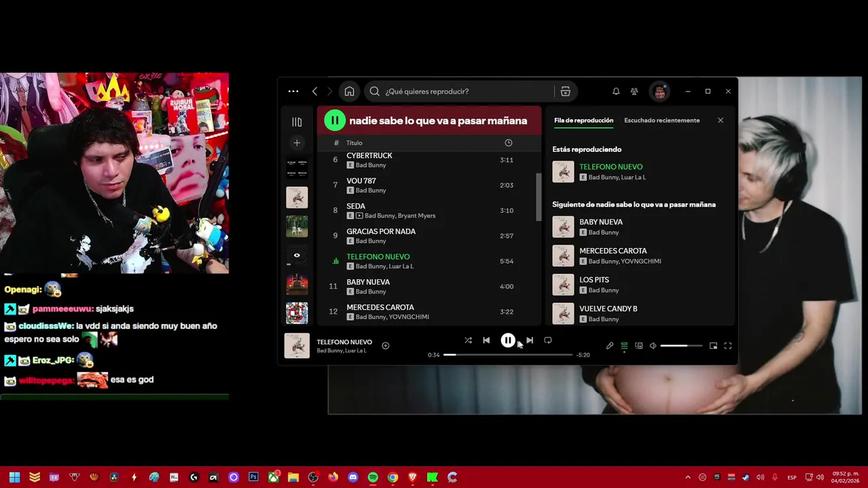Go back to the previous track
The image size is (868, 488).
click(x=486, y=340)
